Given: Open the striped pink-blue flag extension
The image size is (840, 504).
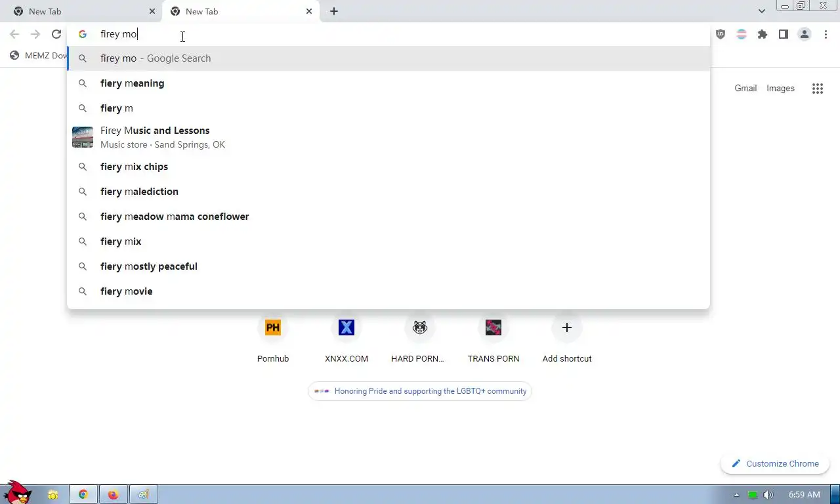Looking at the screenshot, I should [x=742, y=34].
